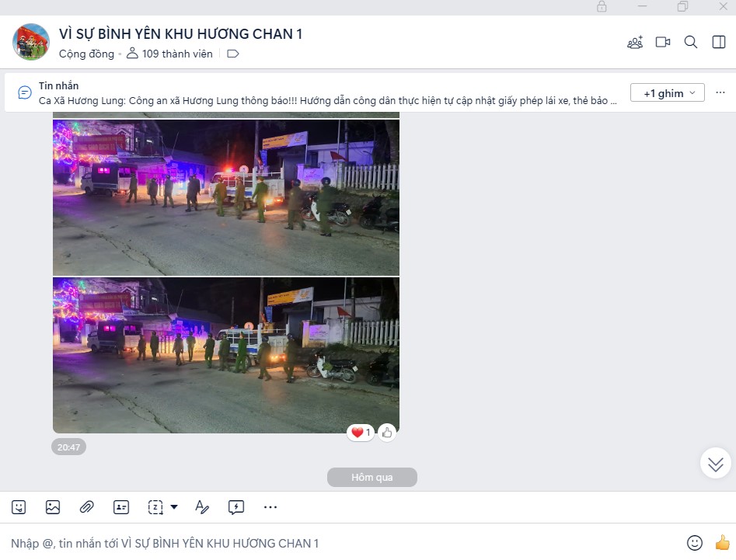This screenshot has width=736, height=560.
Task: Open pinned message more options
Action: pos(720,92)
